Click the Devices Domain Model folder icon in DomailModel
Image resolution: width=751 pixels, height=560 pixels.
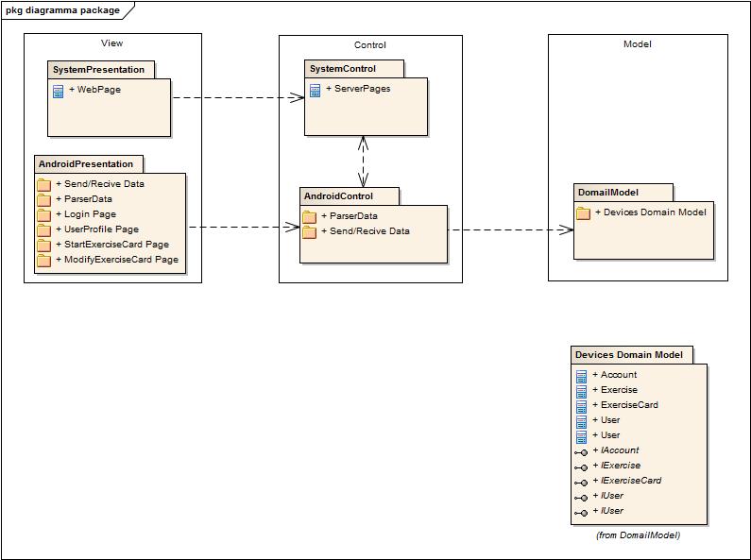click(583, 213)
